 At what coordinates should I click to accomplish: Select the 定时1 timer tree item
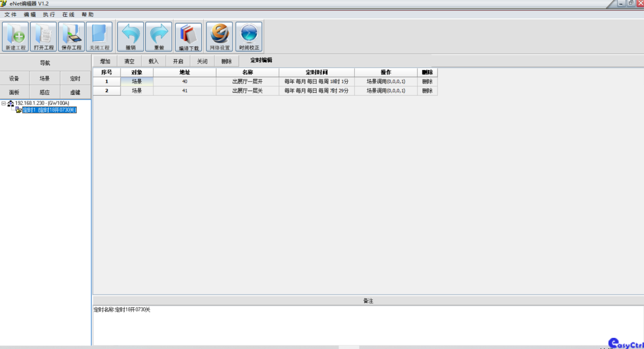pyautogui.click(x=49, y=110)
